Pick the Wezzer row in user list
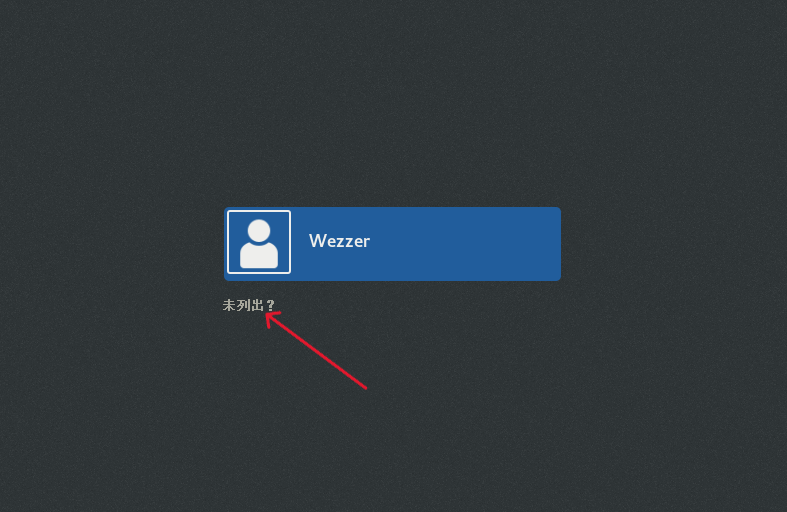Image resolution: width=787 pixels, height=512 pixels. (x=392, y=244)
